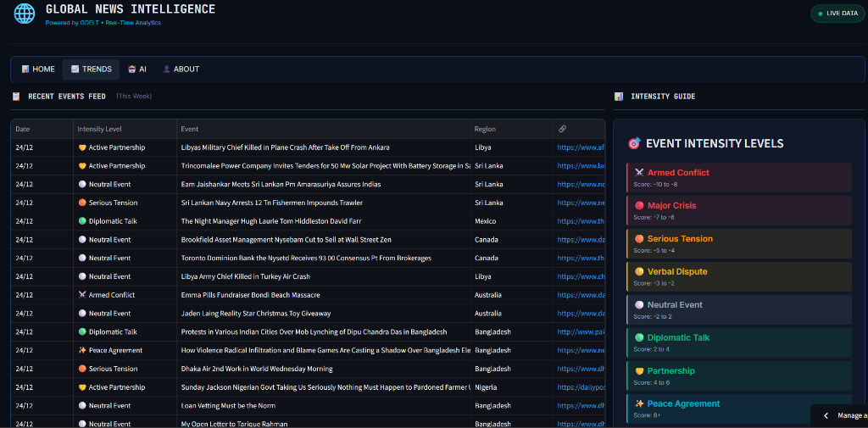The image size is (868, 428).
Task: Click the target icon beside Event Intensity Levels
Action: coord(634,143)
